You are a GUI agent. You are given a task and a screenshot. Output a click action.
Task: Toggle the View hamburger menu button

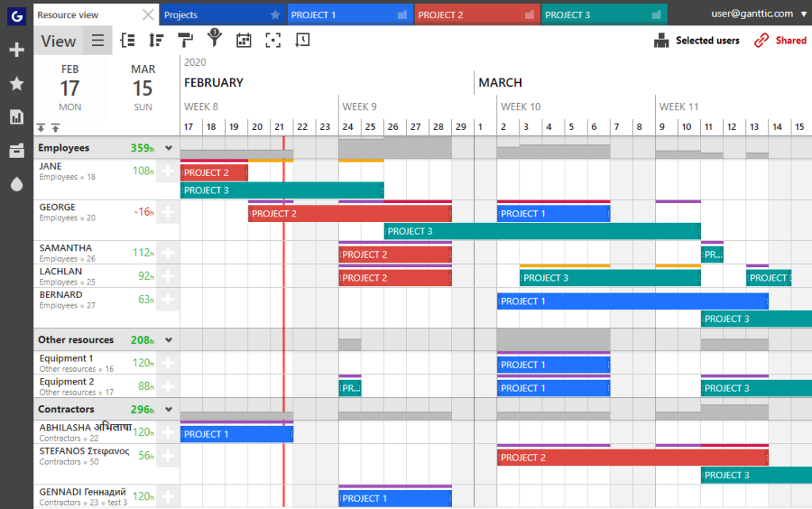pyautogui.click(x=98, y=41)
